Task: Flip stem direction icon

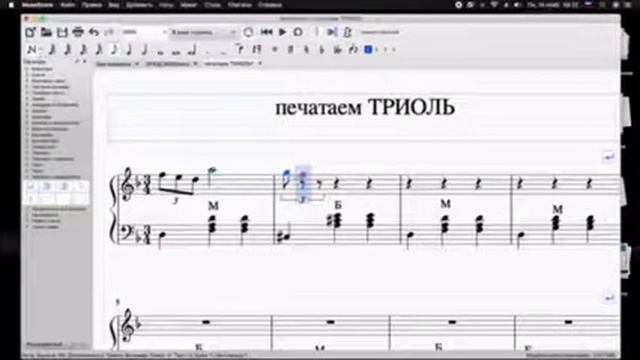Action: (x=353, y=49)
